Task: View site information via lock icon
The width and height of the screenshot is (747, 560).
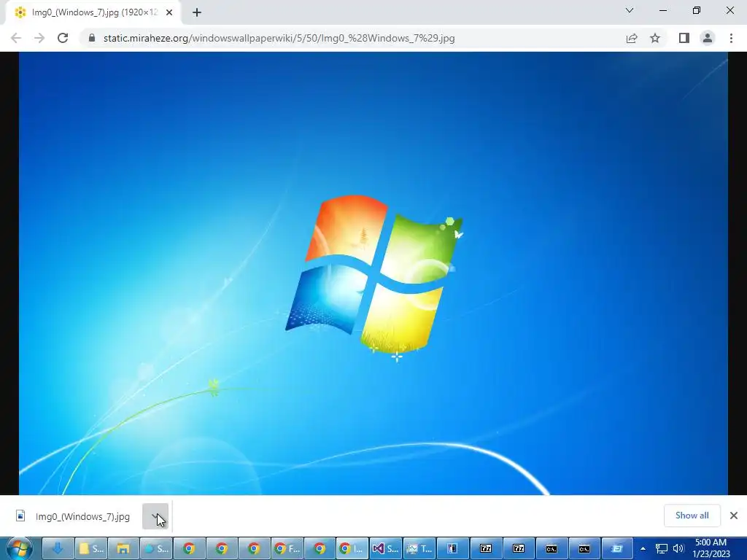Action: [91, 38]
